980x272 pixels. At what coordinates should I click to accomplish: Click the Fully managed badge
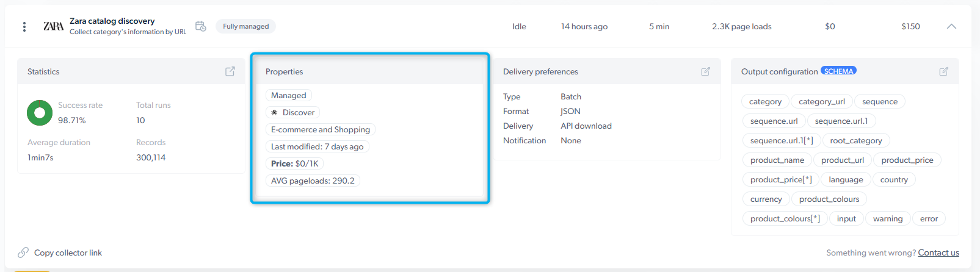[x=245, y=26]
